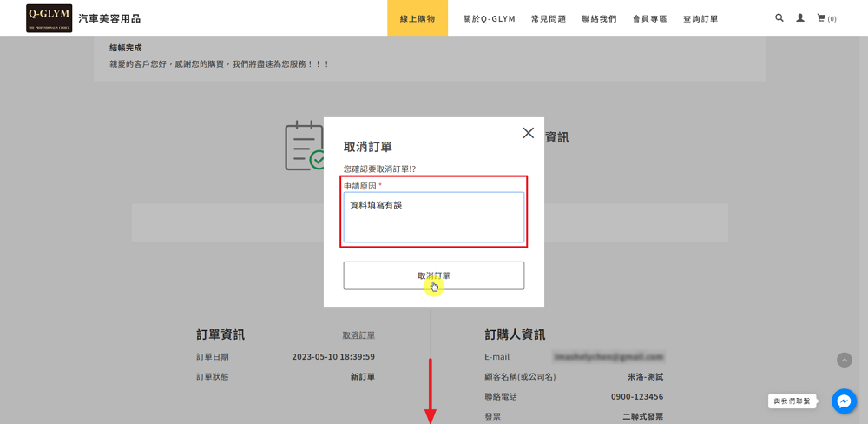This screenshot has width=868, height=424.
Task: Click the 與我們聯繫 chat label
Action: point(792,401)
